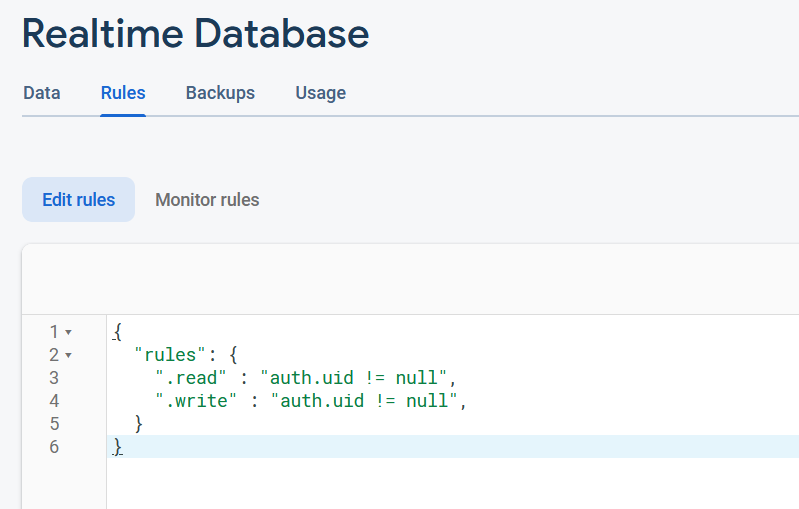This screenshot has height=509, width=799.
Task: Click the Edit rules button
Action: click(x=78, y=200)
